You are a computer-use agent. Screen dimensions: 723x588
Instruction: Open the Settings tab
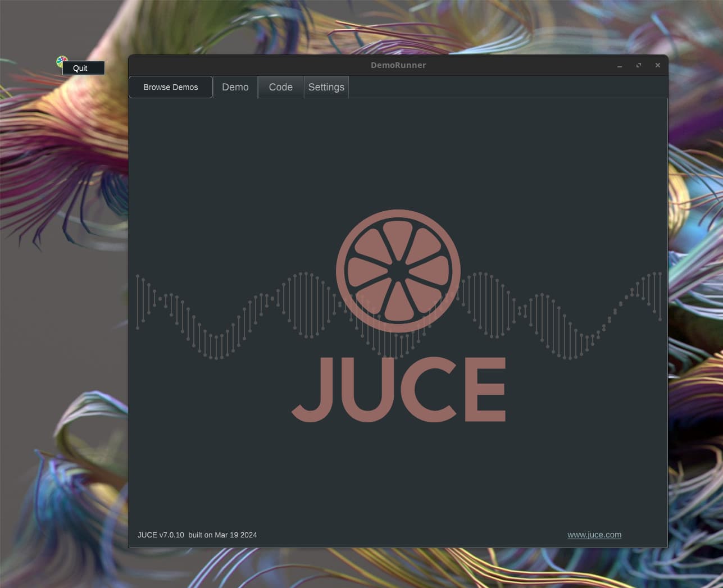(x=326, y=87)
